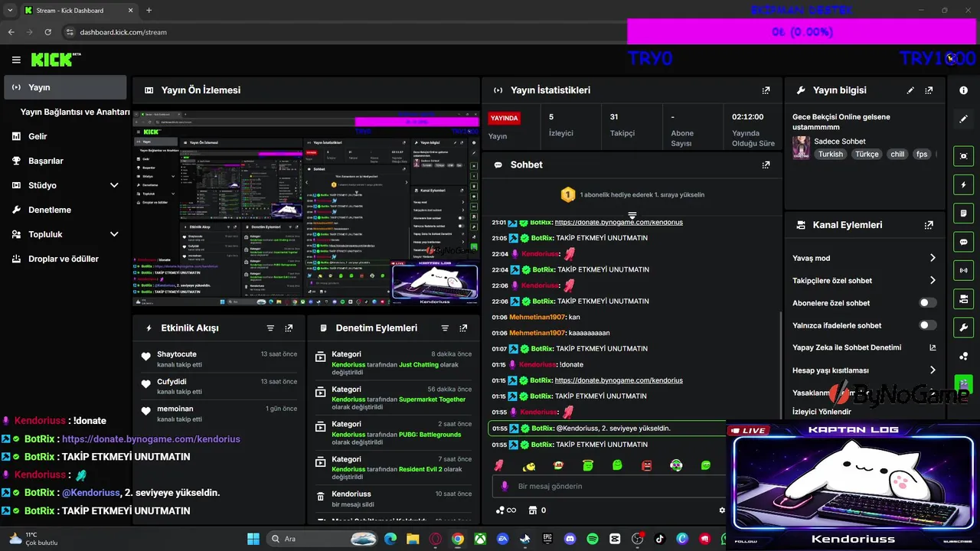The height and width of the screenshot is (551, 980).
Task: Toggle the document moderation log sidebar icon
Action: pos(964,213)
